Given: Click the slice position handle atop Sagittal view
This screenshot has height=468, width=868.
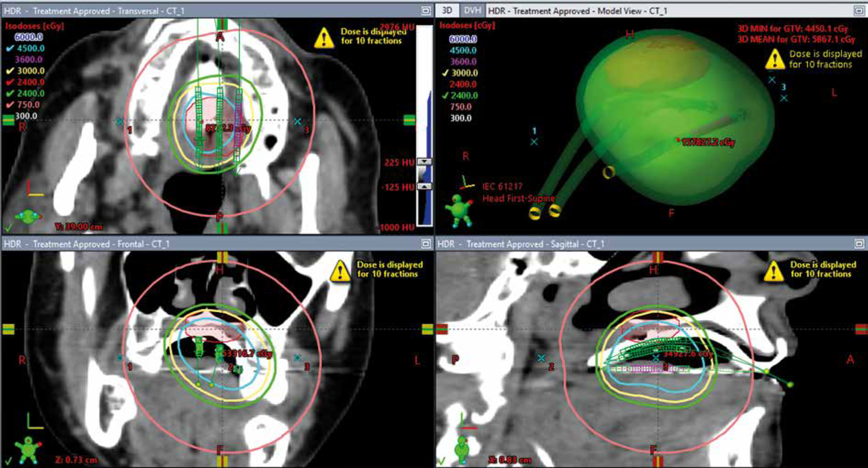Looking at the screenshot, I should tap(657, 256).
